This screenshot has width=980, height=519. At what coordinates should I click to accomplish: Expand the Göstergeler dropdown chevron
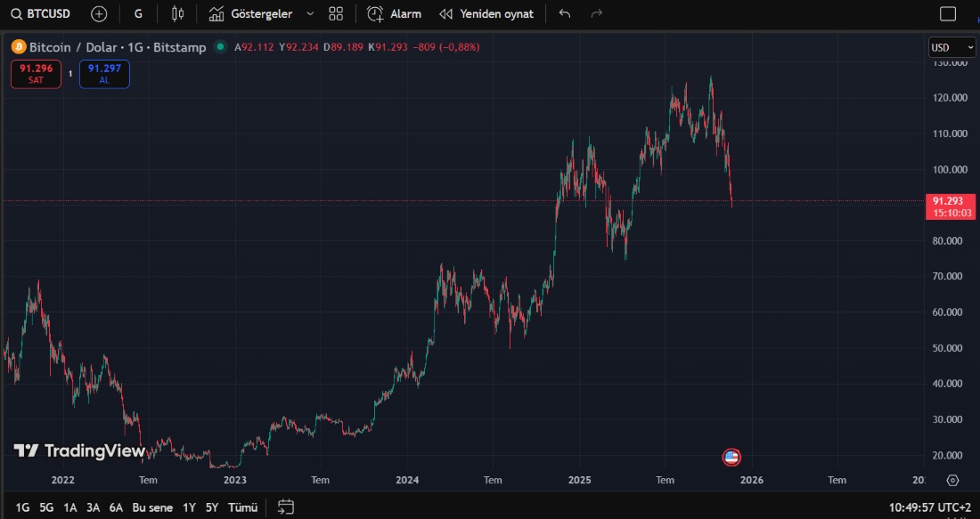coord(309,13)
